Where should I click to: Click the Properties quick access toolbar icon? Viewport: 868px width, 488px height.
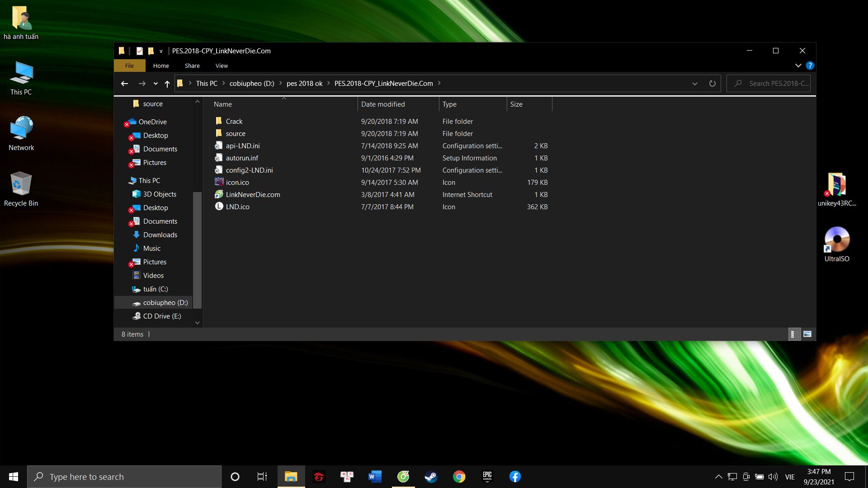[140, 51]
